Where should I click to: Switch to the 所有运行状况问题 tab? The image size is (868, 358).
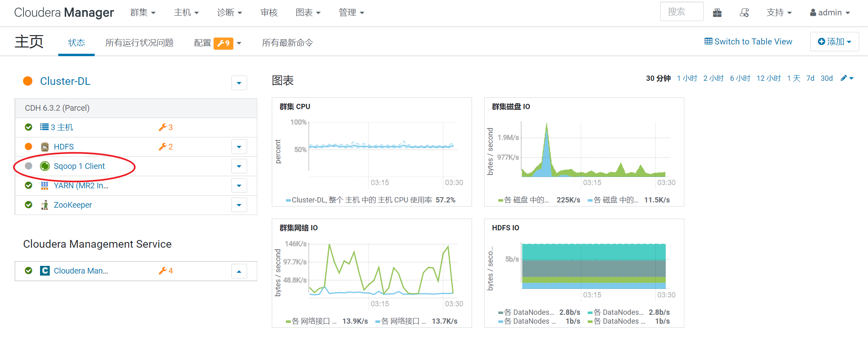pyautogui.click(x=140, y=42)
